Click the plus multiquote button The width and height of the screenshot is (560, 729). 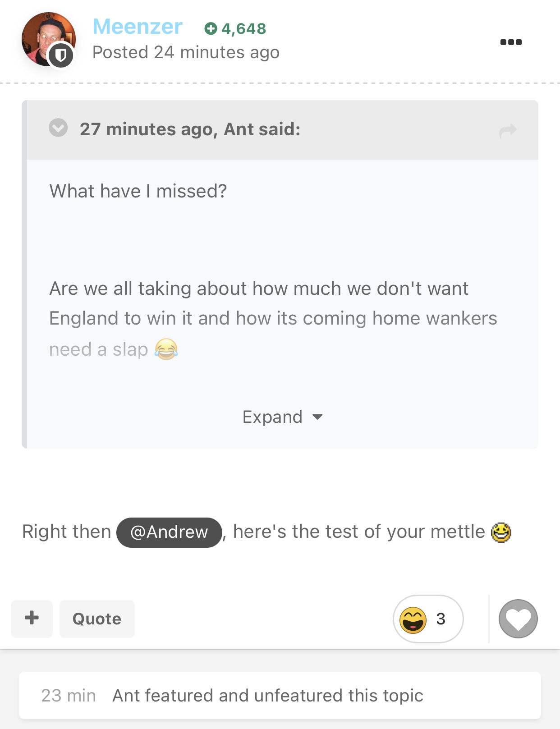pos(32,619)
